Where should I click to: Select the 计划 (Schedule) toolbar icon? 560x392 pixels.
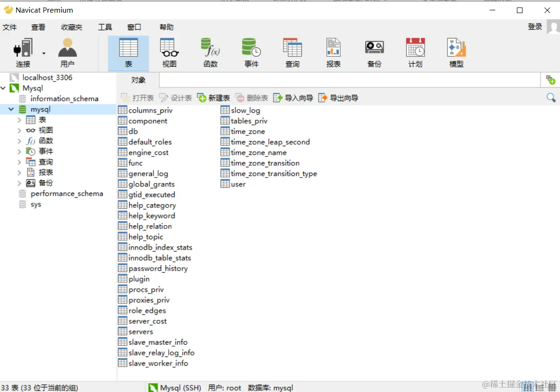[x=415, y=52]
